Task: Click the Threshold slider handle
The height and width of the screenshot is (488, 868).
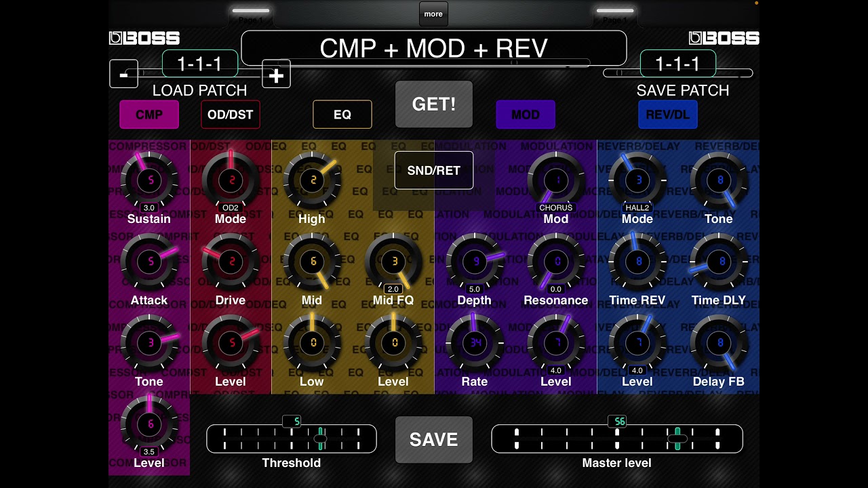Action: (320, 439)
